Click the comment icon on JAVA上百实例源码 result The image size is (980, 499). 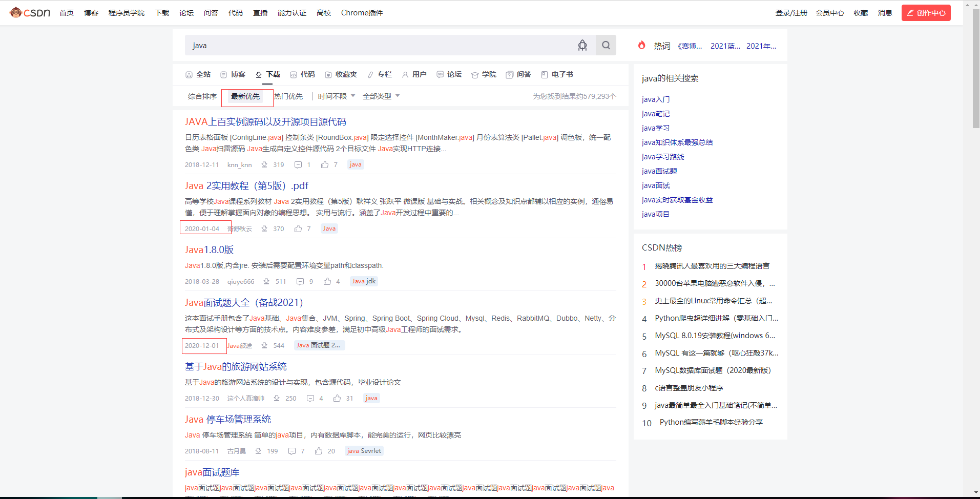coord(298,164)
